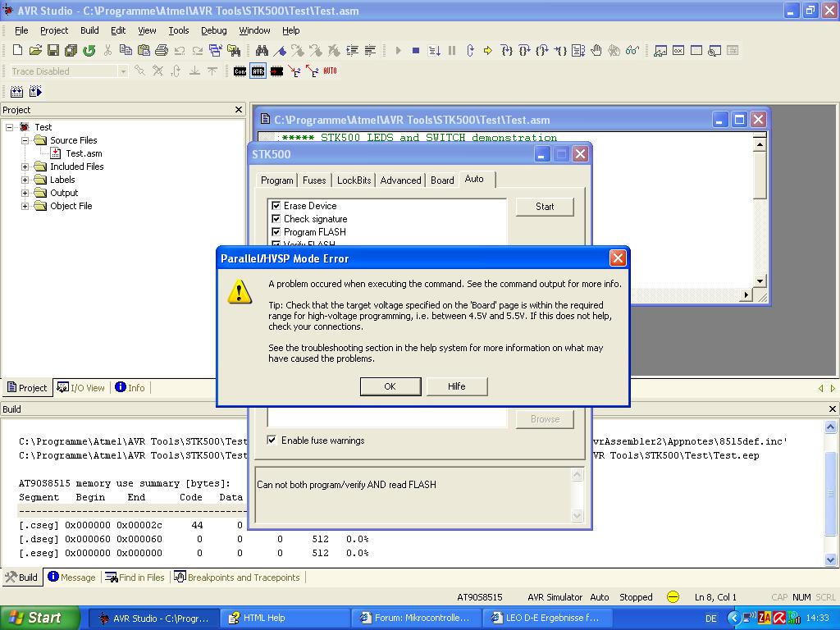This screenshot has height=630, width=840.
Task: Select Test.asm in project tree
Action: coord(84,153)
